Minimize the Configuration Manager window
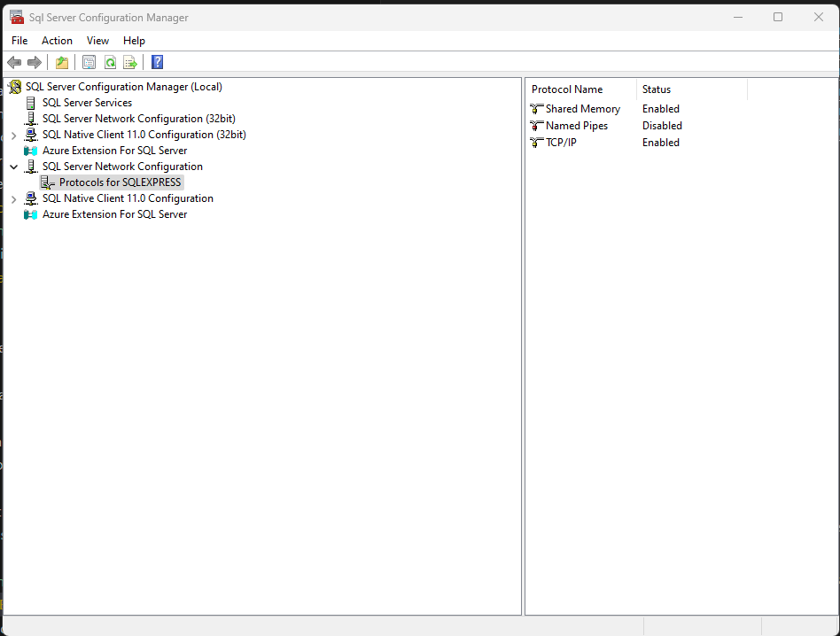This screenshot has width=840, height=636. [x=738, y=17]
